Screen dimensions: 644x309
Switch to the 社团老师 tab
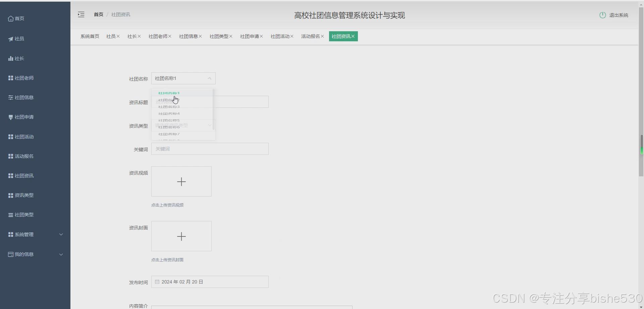pos(158,36)
